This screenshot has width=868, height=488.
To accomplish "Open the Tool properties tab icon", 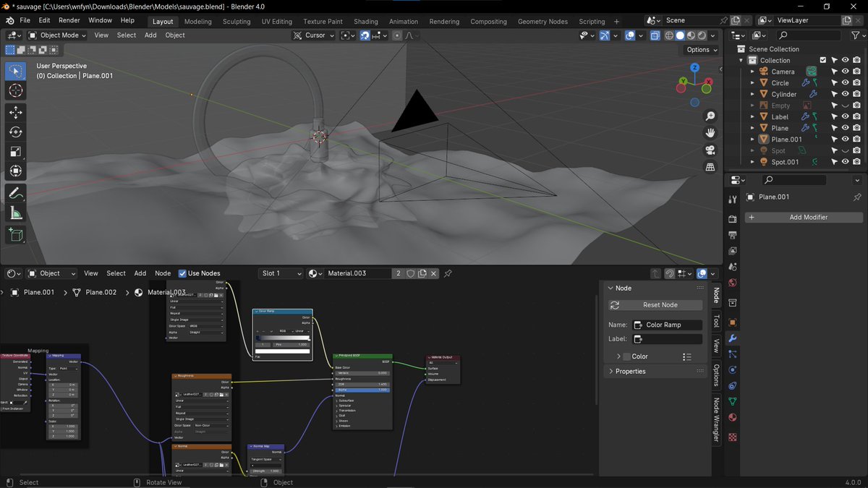I will coord(733,199).
